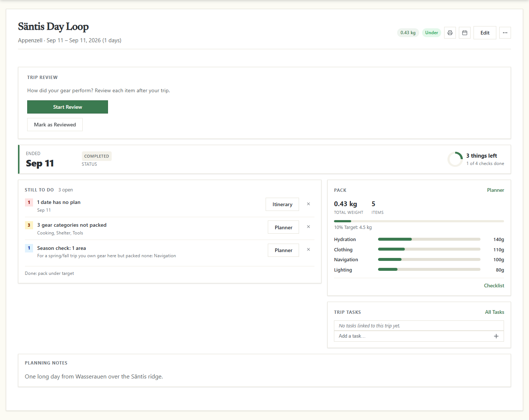Click the red priority badge for date plan
This screenshot has height=420, width=529.
[29, 202]
